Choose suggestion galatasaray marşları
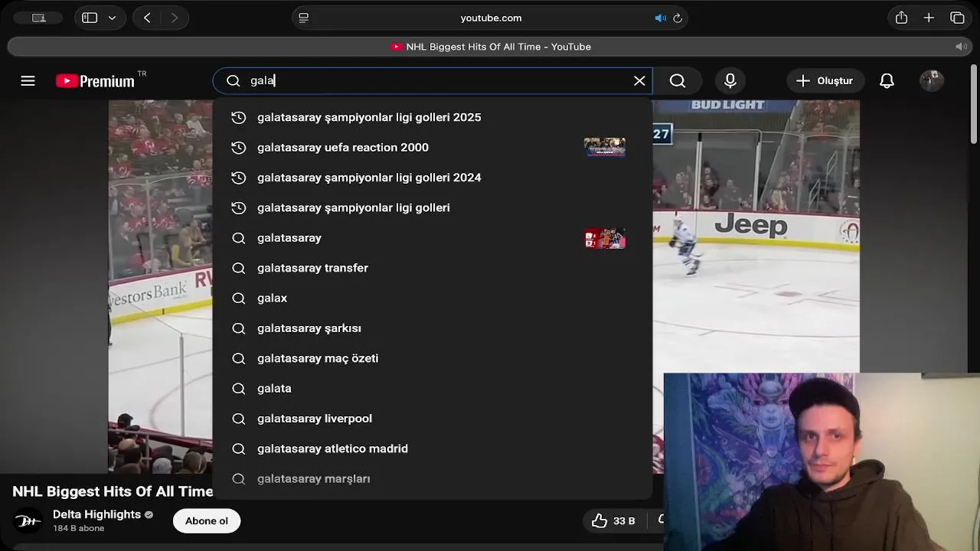Viewport: 980px width, 551px height. (433, 479)
